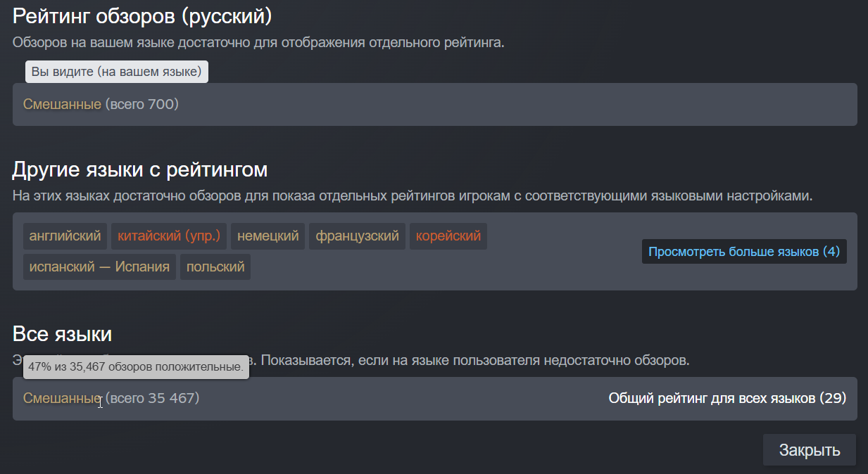Choose the польский language tag
The image size is (868, 474).
click(215, 267)
